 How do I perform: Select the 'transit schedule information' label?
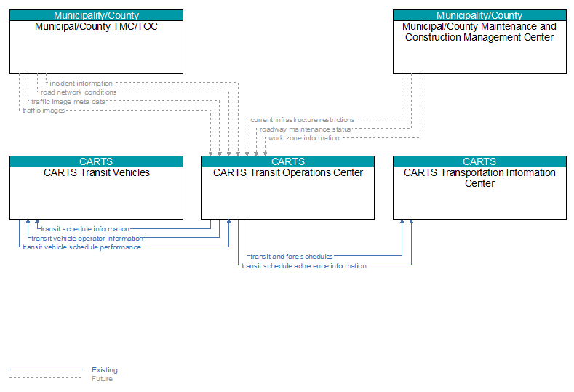click(x=85, y=229)
